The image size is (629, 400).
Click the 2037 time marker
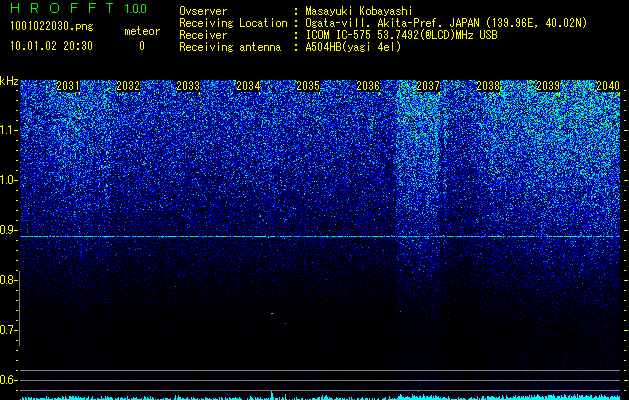[428, 86]
